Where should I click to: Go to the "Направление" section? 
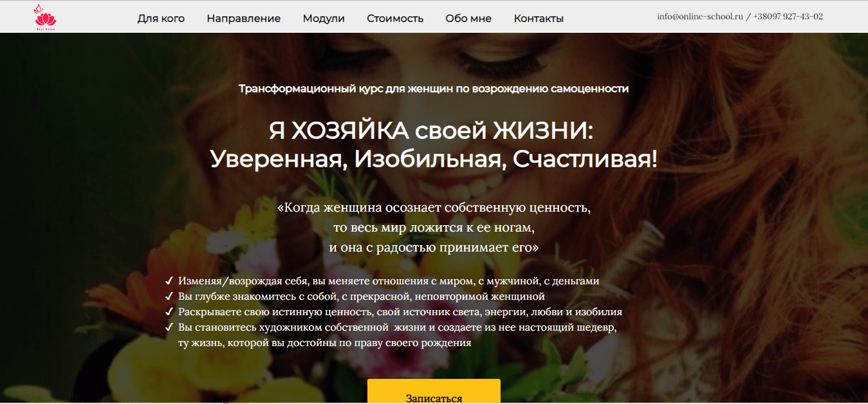[x=243, y=18]
